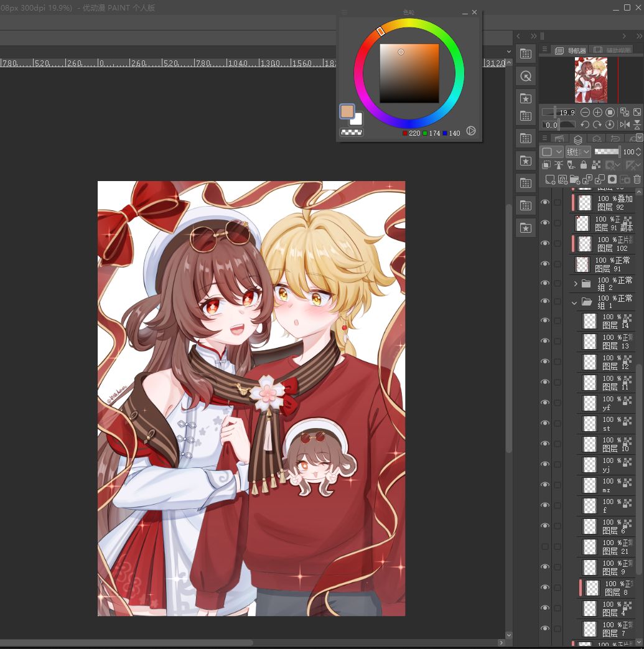Select the transparent color swatch
Image resolution: width=644 pixels, height=649 pixels.
(352, 133)
